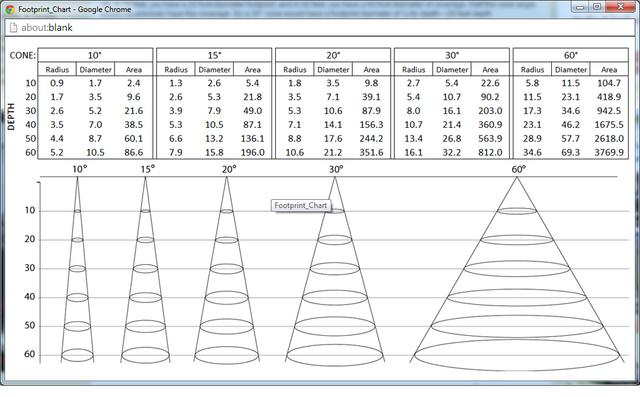
Task: Click the area value 136.1
Action: coord(253,139)
